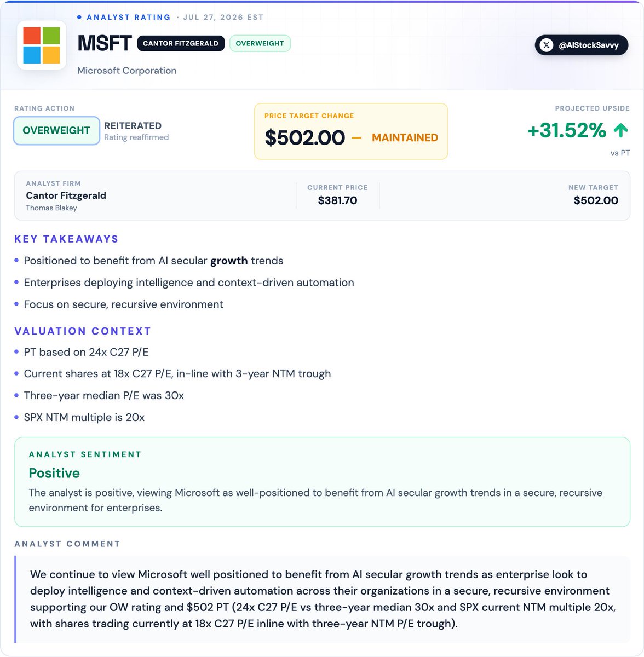Screen dimensions: 644x657
Task: Click the analyst comment quote block
Action: 323,599
